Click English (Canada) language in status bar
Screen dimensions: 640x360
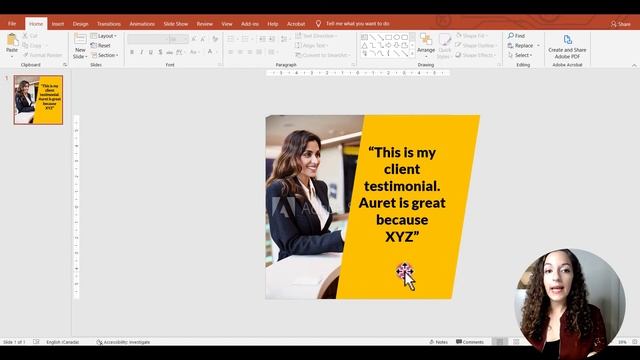(62, 342)
